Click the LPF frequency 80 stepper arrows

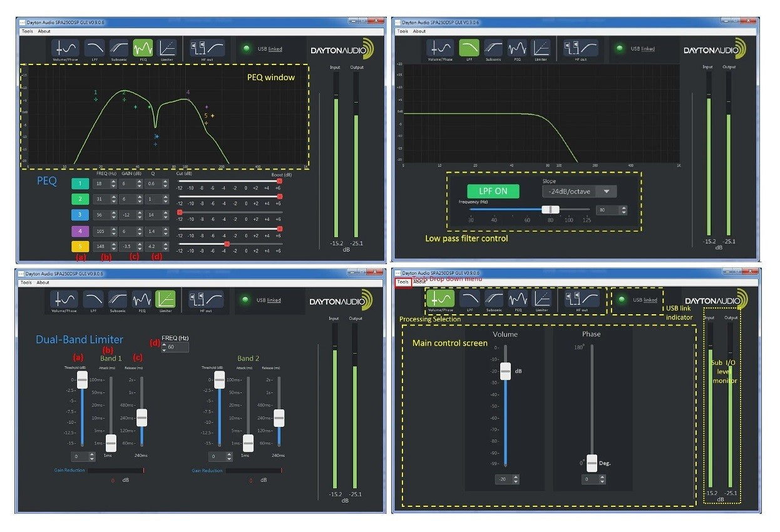[623, 211]
